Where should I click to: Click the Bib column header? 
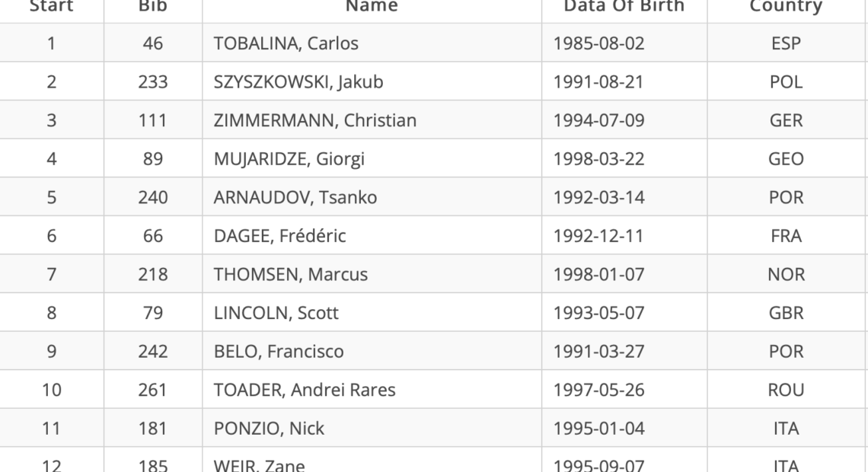coord(152,7)
